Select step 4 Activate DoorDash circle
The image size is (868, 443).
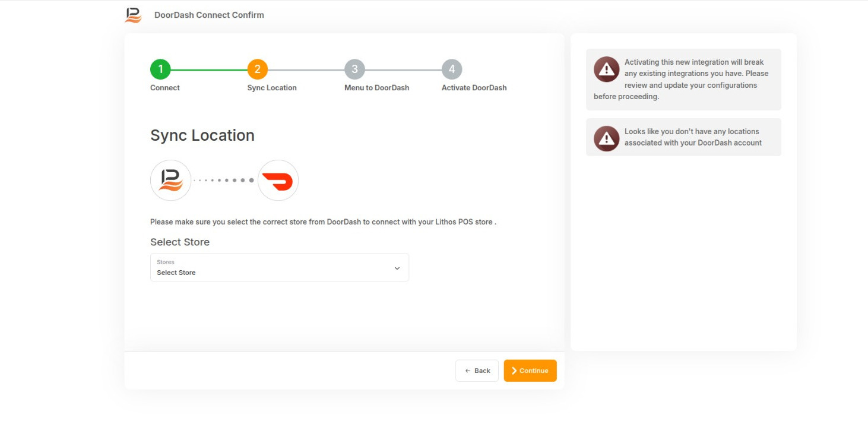click(452, 69)
